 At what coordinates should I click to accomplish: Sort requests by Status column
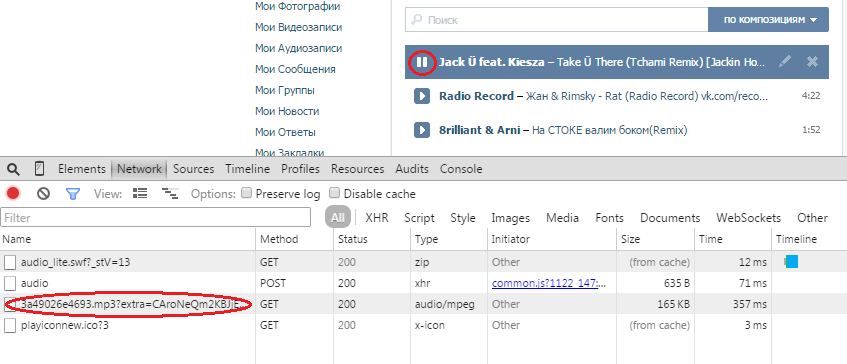click(372, 239)
